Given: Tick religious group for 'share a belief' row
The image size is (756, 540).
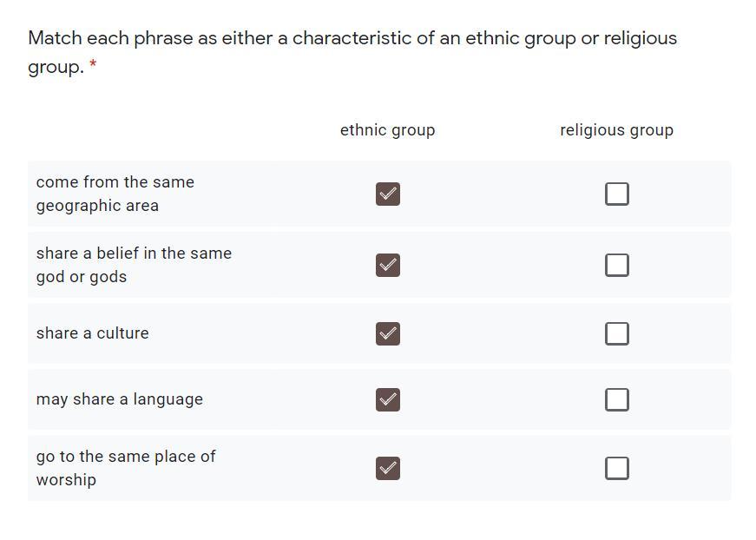Looking at the screenshot, I should [616, 265].
